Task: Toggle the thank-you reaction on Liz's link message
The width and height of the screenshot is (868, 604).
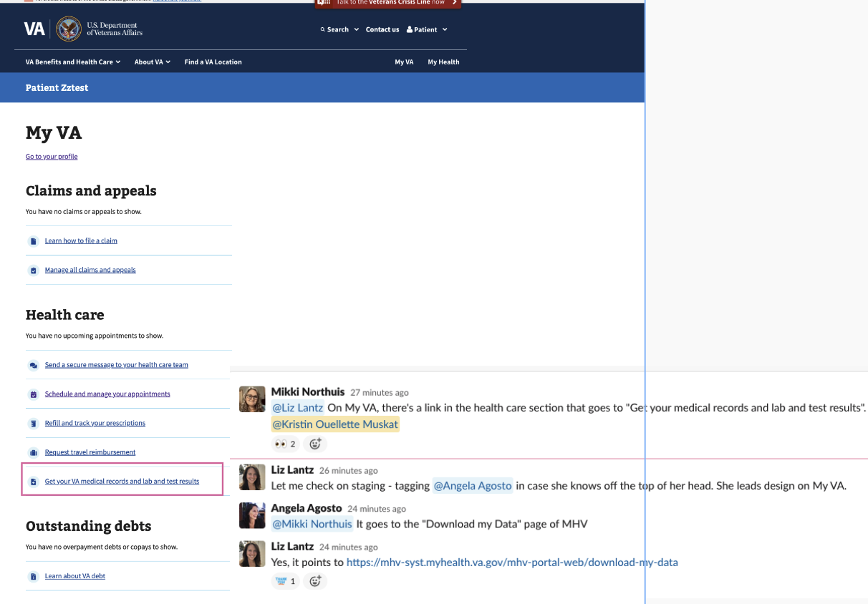Action: [284, 580]
